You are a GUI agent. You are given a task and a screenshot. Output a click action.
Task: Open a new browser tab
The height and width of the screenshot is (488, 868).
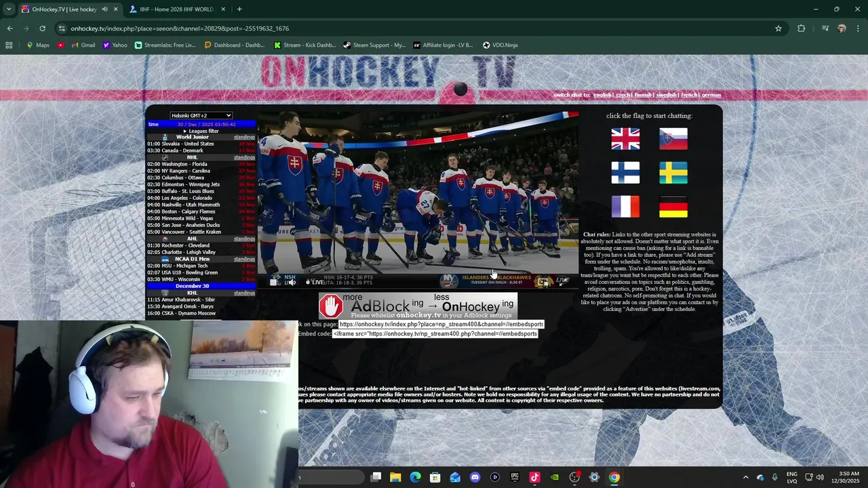[239, 9]
